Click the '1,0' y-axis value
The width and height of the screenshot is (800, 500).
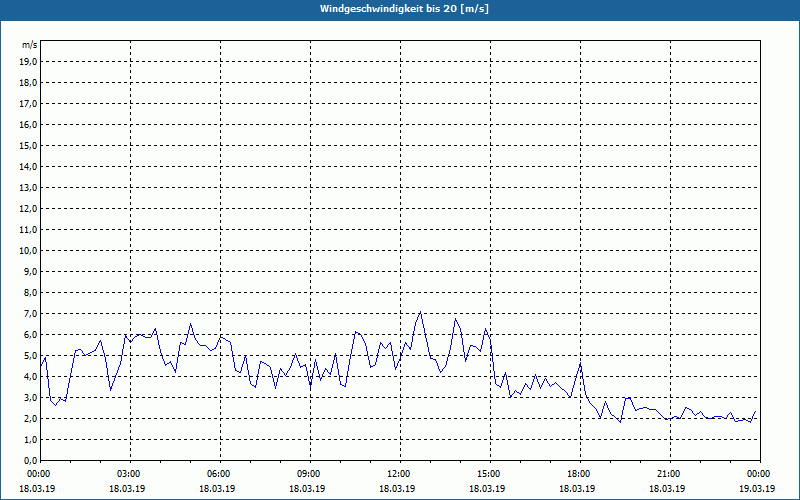[30, 440]
